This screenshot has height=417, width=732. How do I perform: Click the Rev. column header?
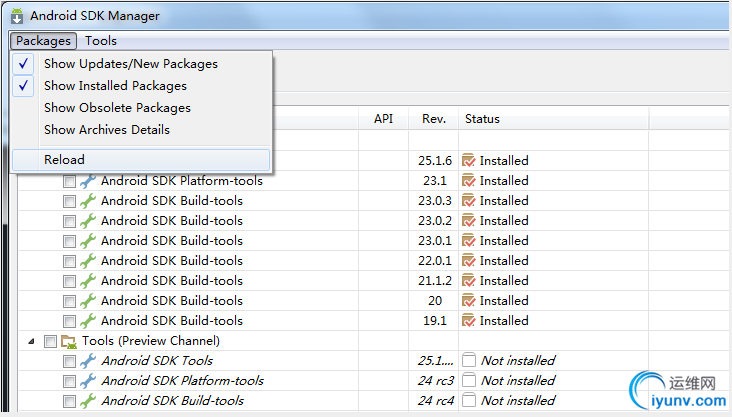point(434,119)
